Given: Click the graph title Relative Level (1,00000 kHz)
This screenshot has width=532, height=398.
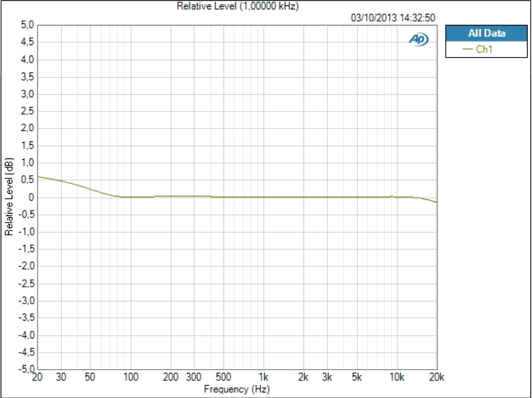Looking at the screenshot, I should tap(238, 6).
